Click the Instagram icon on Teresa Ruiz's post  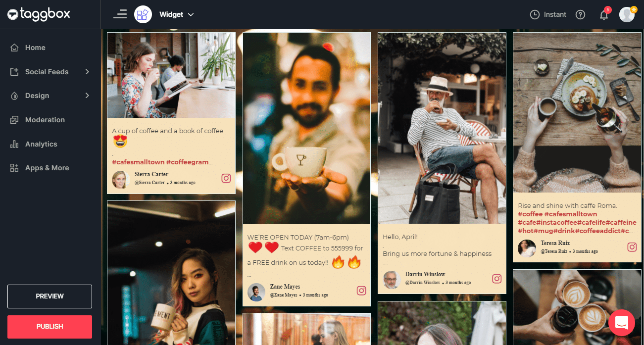coord(632,247)
